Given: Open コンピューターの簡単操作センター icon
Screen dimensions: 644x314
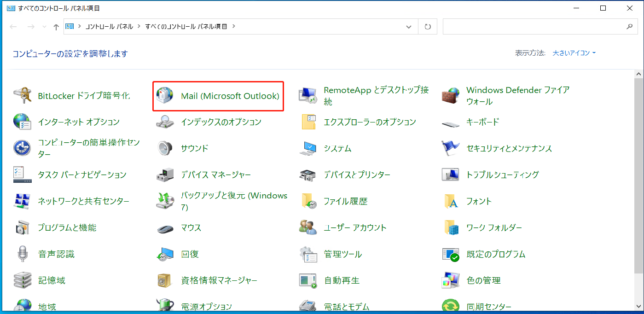Looking at the screenshot, I should (x=22, y=148).
